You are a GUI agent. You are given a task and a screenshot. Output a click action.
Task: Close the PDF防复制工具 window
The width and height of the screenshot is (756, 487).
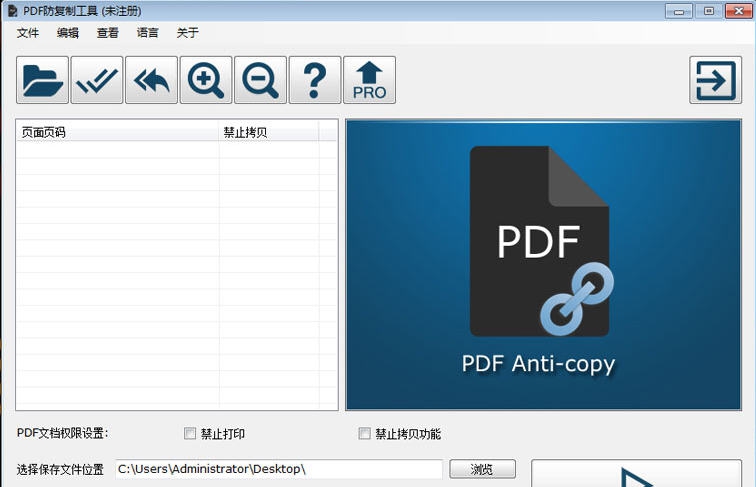pos(739,11)
